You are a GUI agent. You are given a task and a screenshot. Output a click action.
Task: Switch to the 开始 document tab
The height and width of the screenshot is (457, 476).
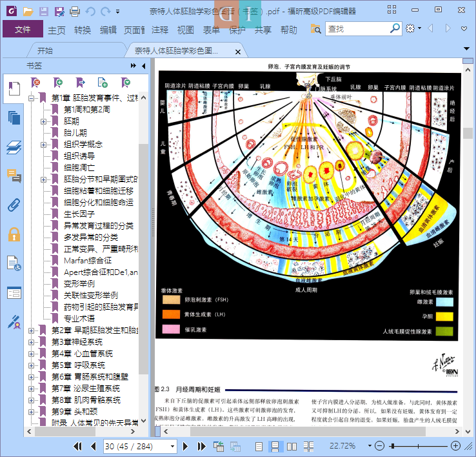45,50
